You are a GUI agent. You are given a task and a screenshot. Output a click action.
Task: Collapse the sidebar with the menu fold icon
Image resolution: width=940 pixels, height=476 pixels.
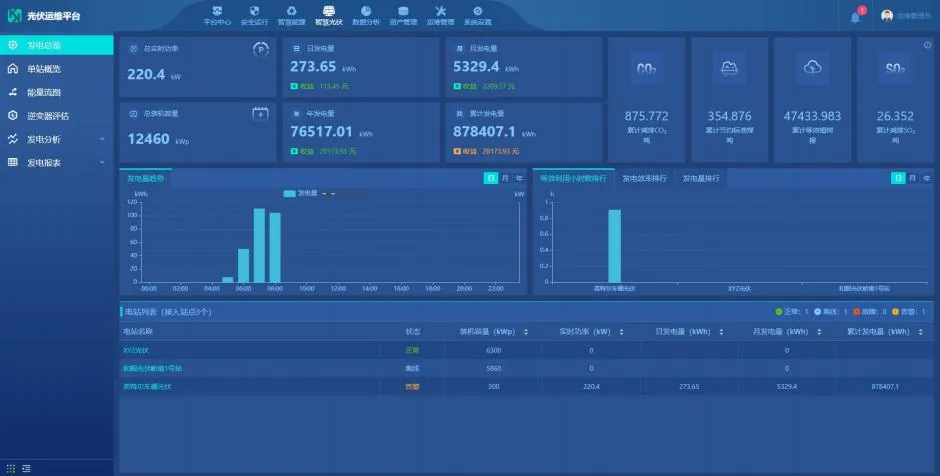click(x=26, y=468)
